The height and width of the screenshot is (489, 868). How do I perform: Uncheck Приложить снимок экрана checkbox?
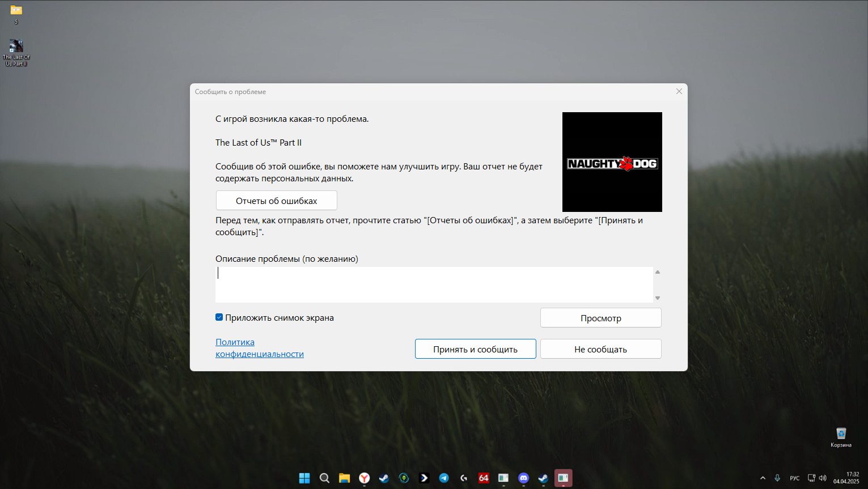click(x=219, y=317)
